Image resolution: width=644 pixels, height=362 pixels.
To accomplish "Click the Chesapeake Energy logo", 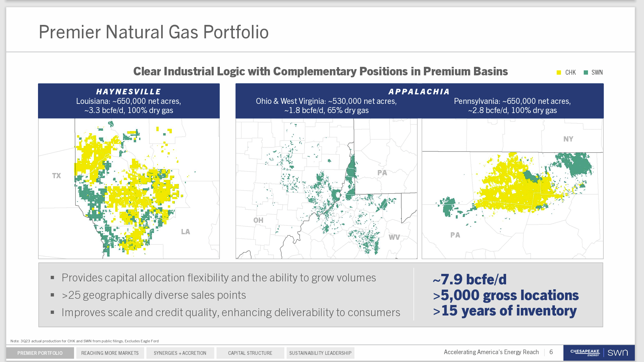I will click(585, 352).
